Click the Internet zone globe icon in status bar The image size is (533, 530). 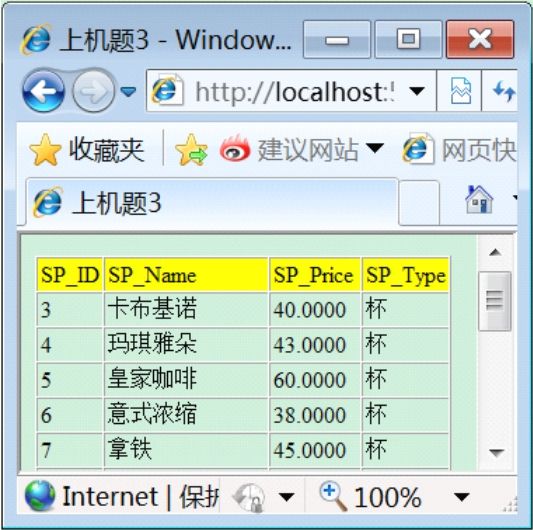tap(40, 496)
